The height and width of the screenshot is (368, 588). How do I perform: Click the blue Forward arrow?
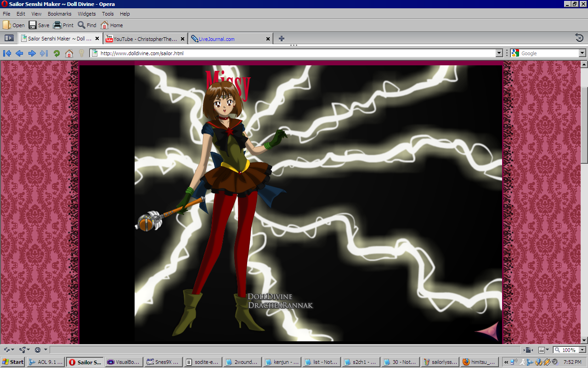point(32,53)
